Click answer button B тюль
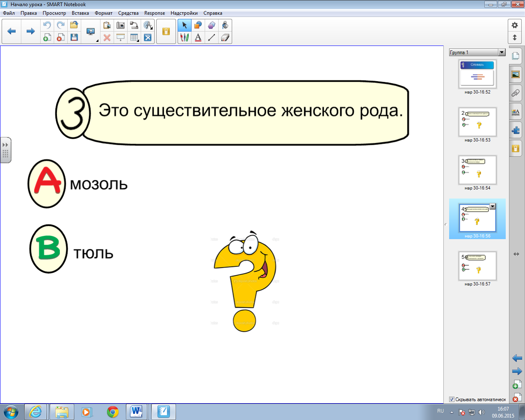This screenshot has width=525, height=420. (x=48, y=249)
